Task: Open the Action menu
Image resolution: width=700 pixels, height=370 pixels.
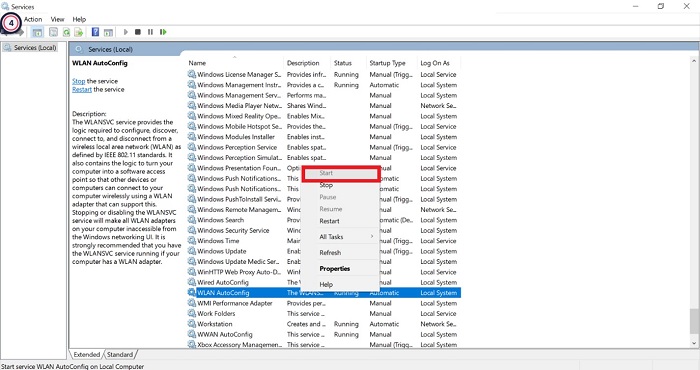Action: (33, 19)
